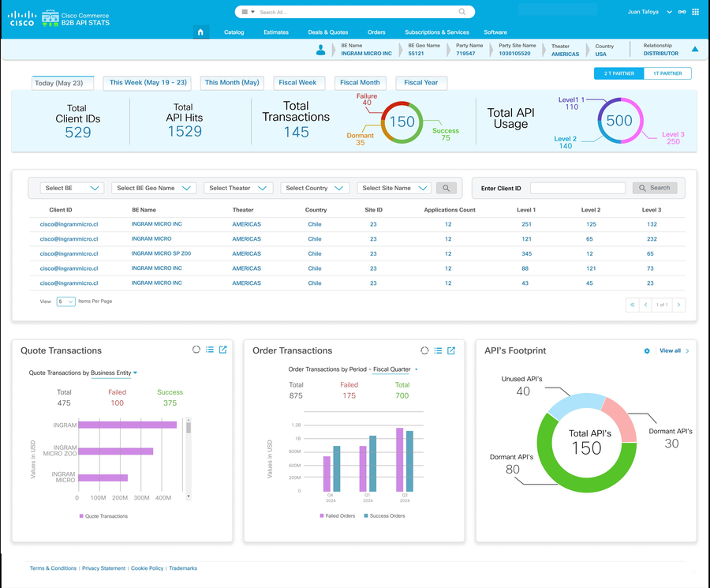This screenshot has height=588, width=710.
Task: Click the Level 3 value 232
Action: pyautogui.click(x=652, y=238)
